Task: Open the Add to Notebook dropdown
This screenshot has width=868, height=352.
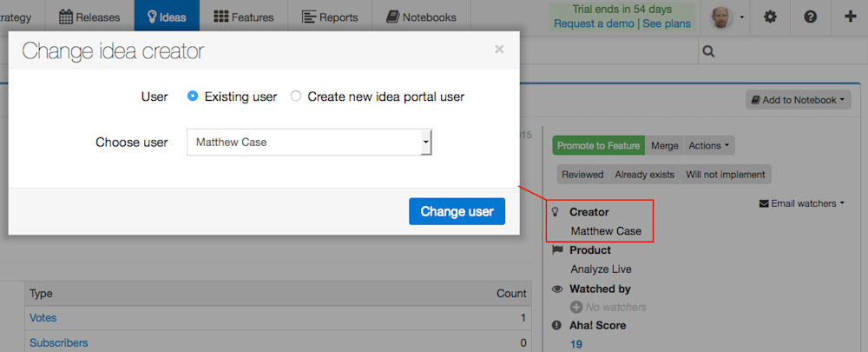Action: pyautogui.click(x=798, y=100)
